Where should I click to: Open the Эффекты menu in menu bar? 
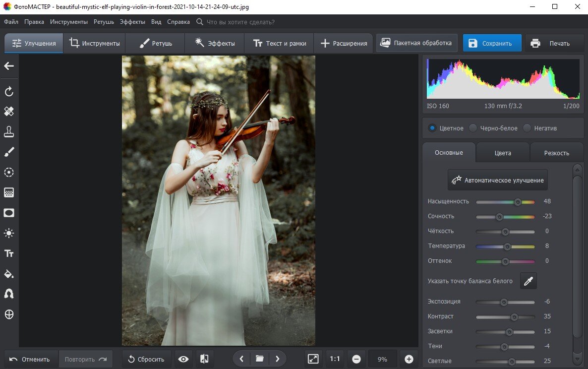(x=132, y=22)
